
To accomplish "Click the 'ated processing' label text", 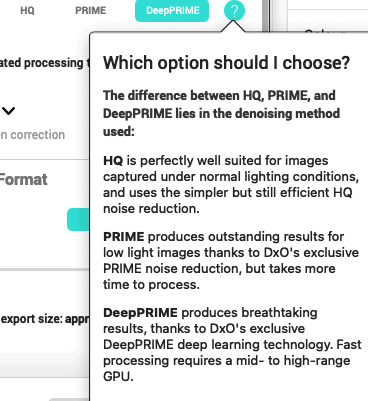I will [x=42, y=63].
